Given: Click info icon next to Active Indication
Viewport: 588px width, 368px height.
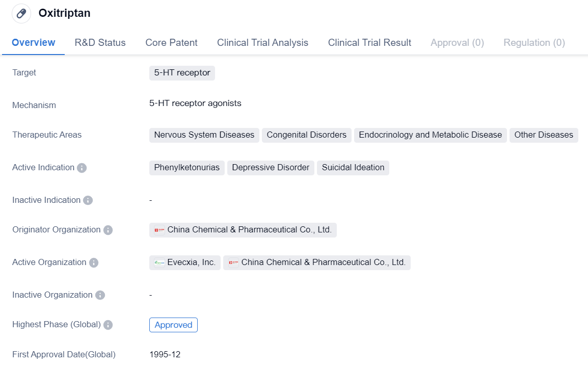Looking at the screenshot, I should click(x=82, y=168).
